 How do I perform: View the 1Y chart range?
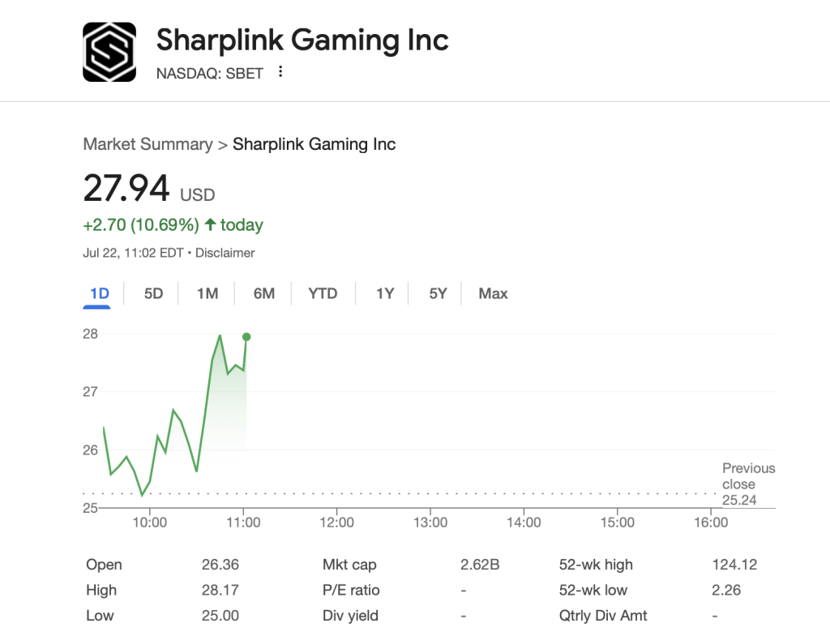pos(384,293)
